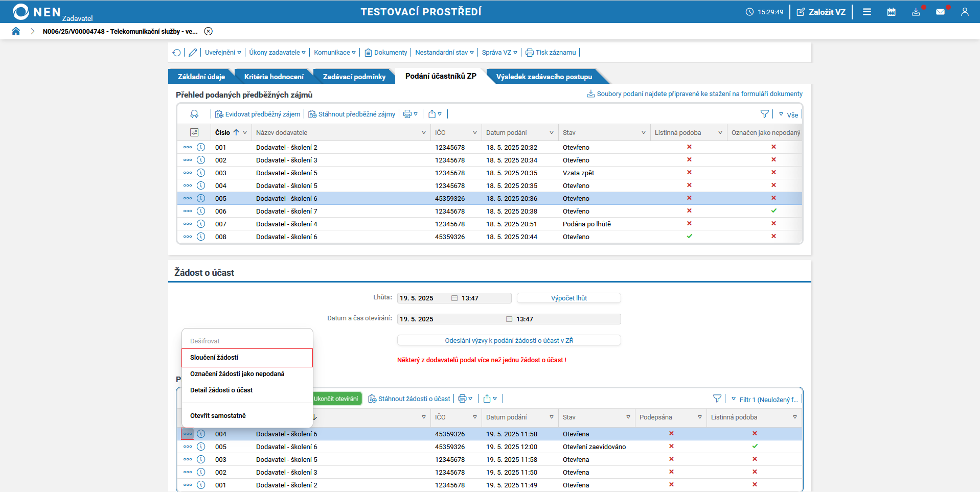
Task: Click calendar icon in Datum a čas otevírání
Action: pos(509,319)
